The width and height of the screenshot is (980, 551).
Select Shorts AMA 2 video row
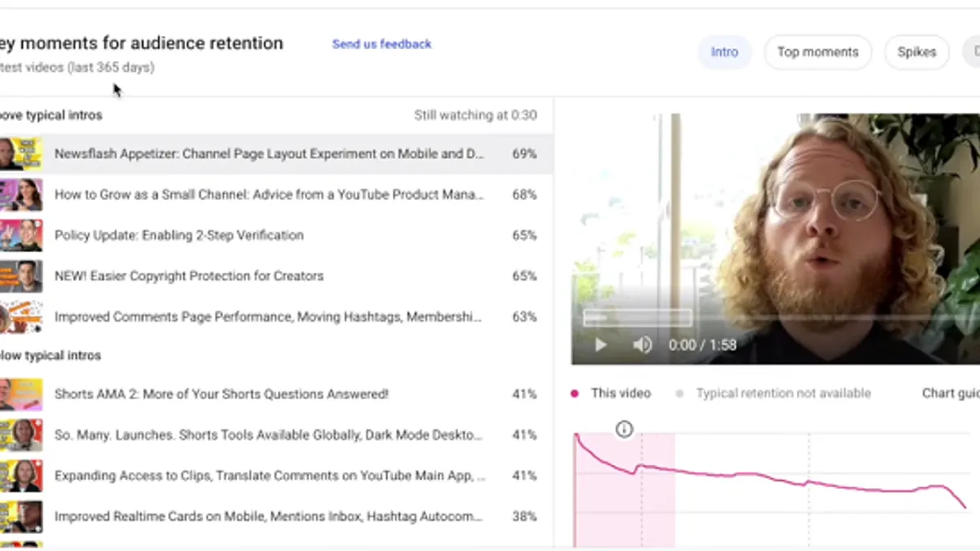[276, 394]
